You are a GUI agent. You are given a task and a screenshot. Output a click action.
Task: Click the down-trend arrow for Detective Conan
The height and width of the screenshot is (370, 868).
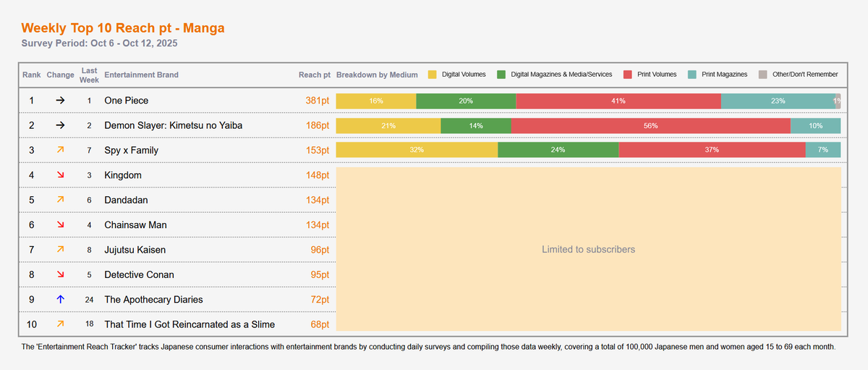[60, 274]
